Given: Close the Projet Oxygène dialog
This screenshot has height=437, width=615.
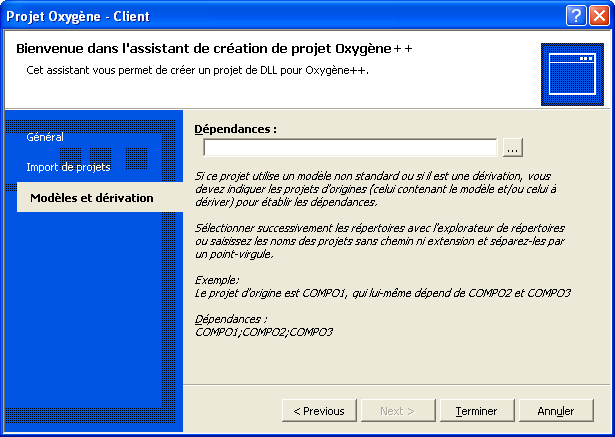Looking at the screenshot, I should 599,16.
